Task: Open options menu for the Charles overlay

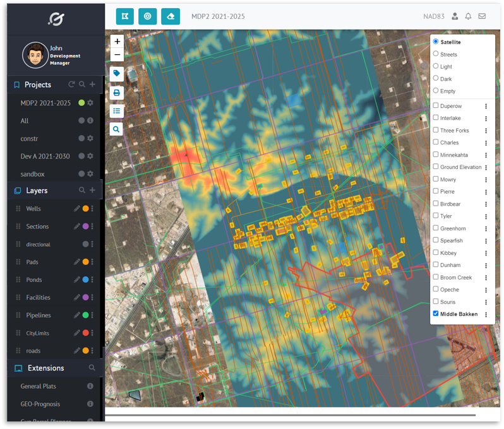Action: click(486, 143)
